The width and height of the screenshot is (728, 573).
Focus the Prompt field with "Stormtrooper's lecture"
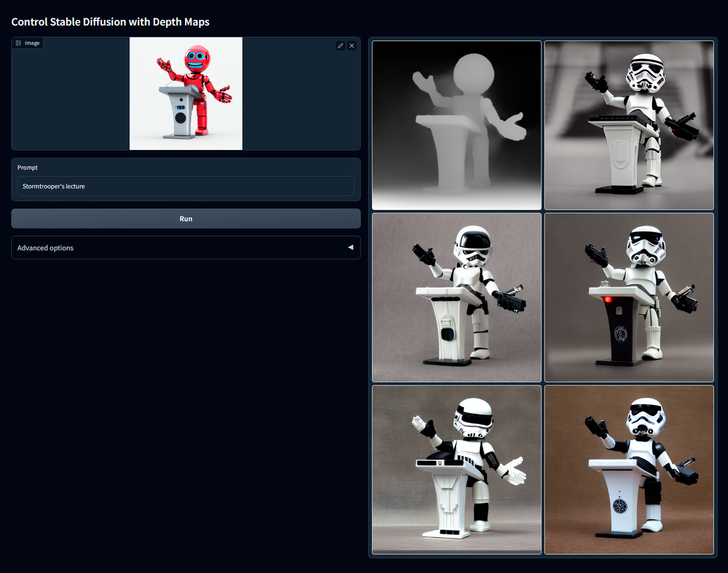coord(186,186)
